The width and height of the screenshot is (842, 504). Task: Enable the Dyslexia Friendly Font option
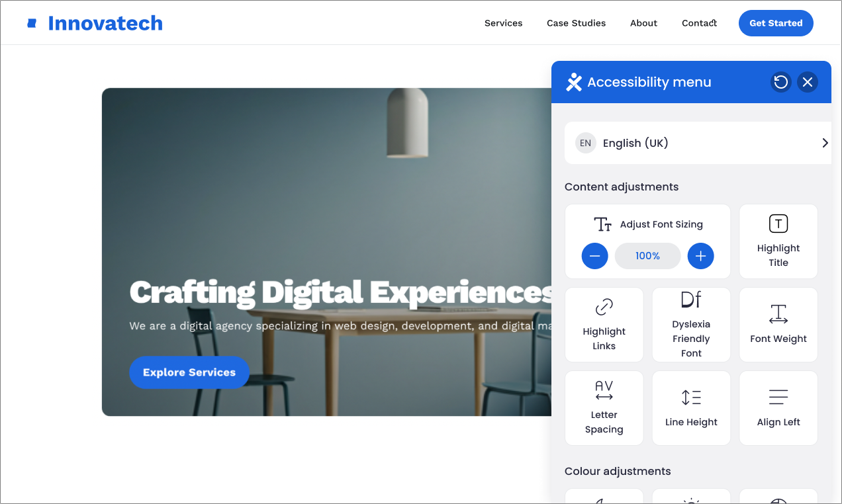click(x=691, y=325)
